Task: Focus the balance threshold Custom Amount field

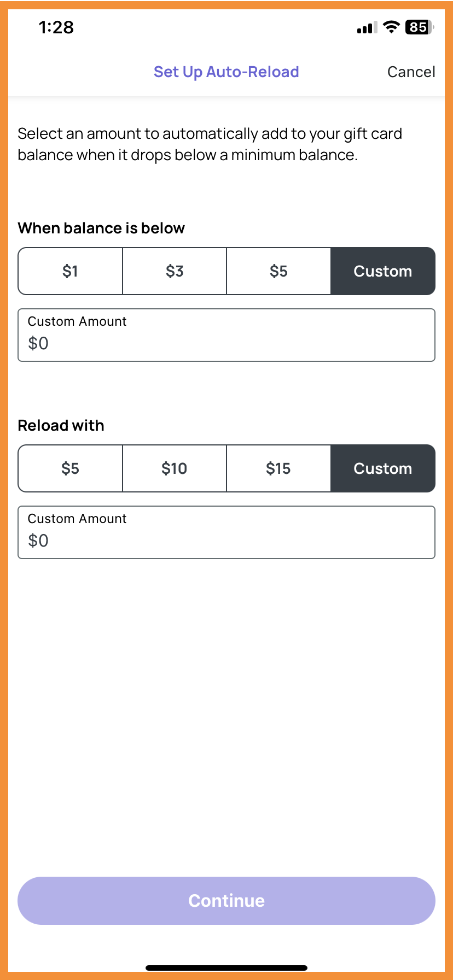Action: [226, 335]
